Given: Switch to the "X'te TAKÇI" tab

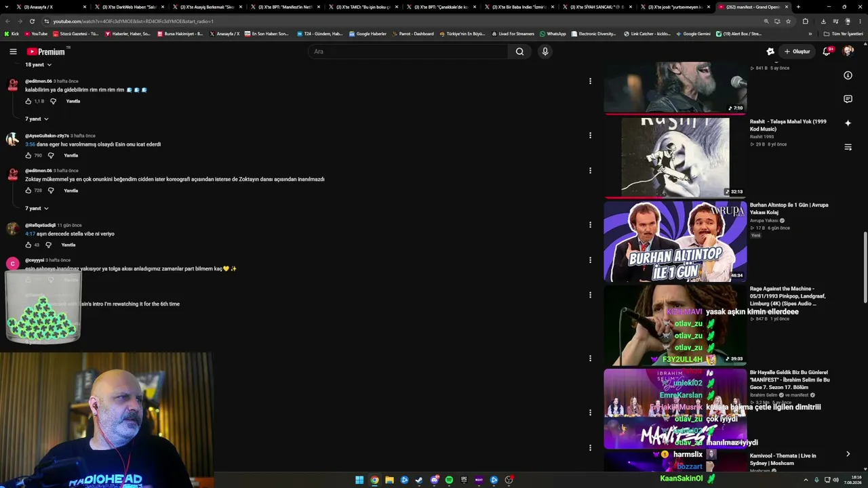Looking at the screenshot, I should (363, 7).
